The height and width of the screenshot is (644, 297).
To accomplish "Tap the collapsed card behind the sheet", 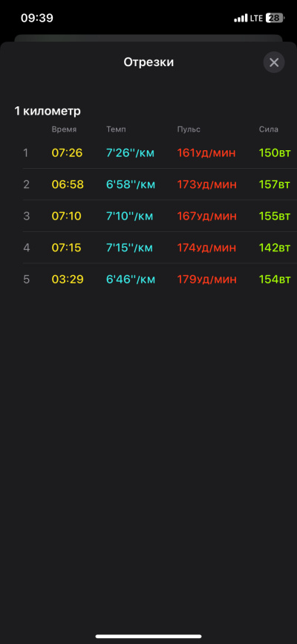I will 148,38.
